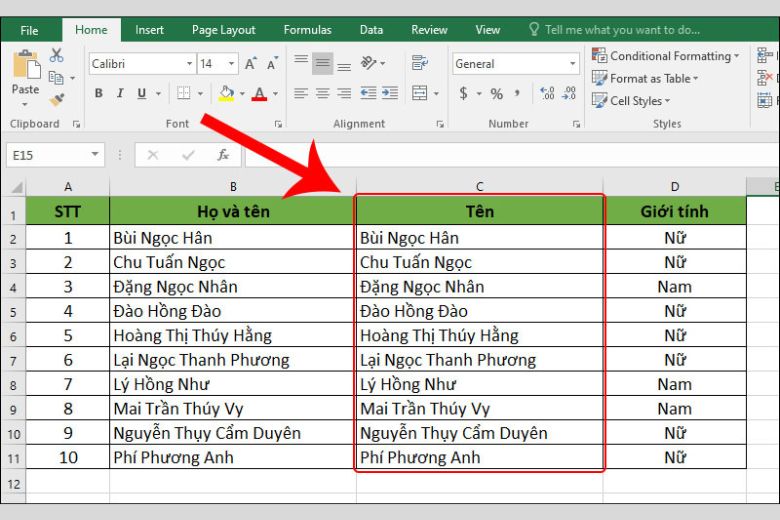Open the Alignment settings dialog launcher
Screen dimensions: 780x520
click(x=440, y=124)
